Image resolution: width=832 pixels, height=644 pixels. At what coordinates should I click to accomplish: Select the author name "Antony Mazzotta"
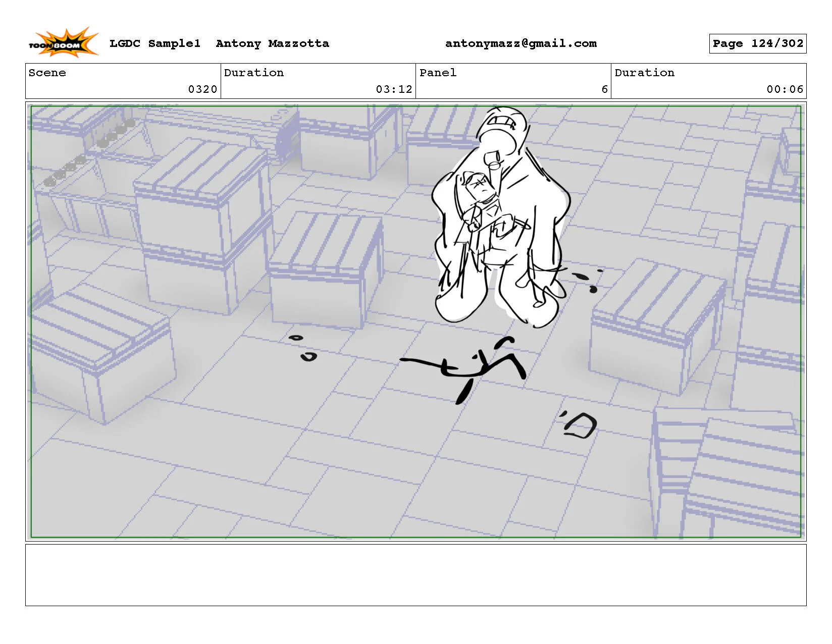pos(273,43)
